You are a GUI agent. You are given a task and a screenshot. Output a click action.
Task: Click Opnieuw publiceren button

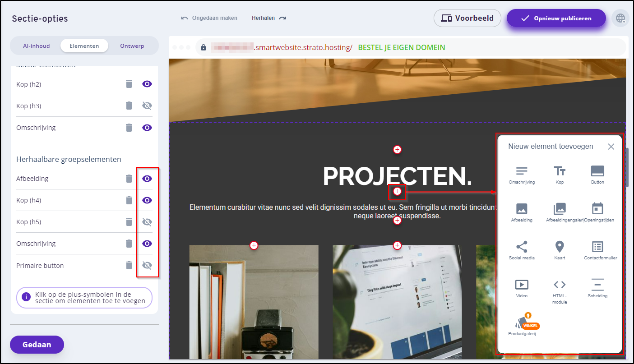pos(556,18)
